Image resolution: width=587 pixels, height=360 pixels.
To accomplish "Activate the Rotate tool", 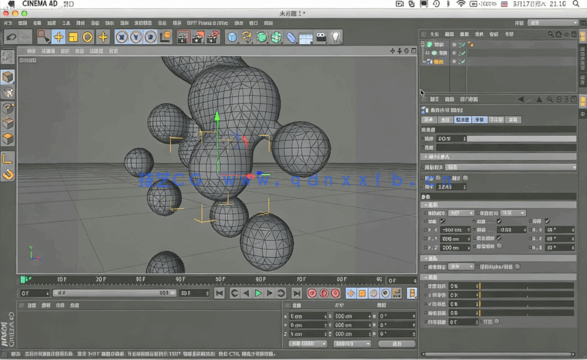I will pyautogui.click(x=88, y=37).
